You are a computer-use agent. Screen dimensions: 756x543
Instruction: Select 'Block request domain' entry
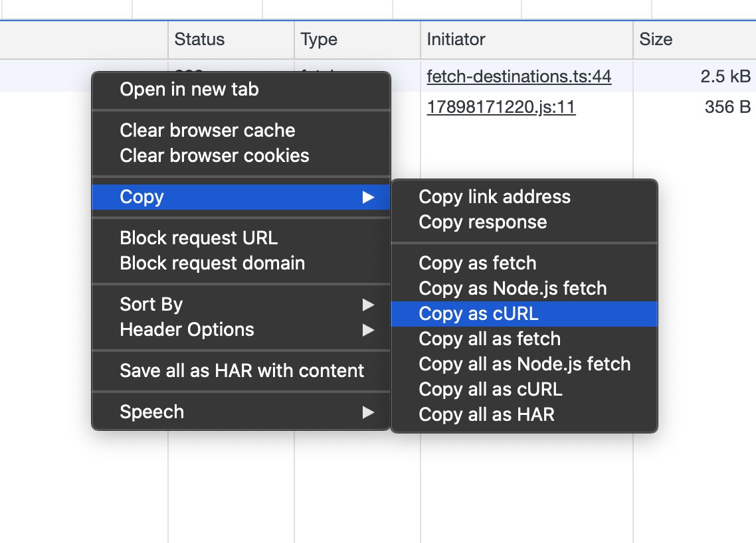212,264
